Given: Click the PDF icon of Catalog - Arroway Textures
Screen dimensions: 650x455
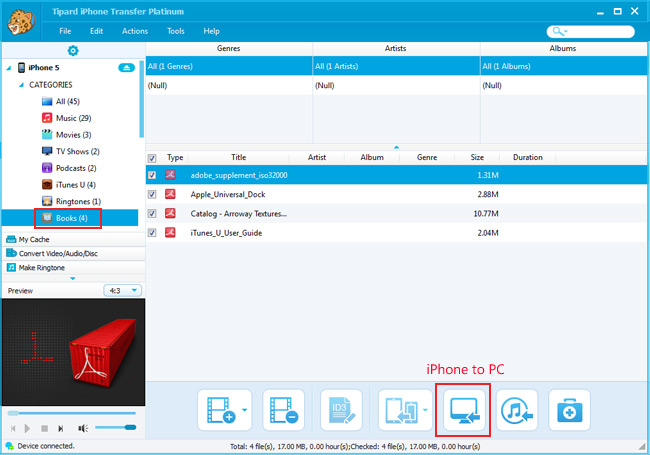Looking at the screenshot, I should (x=170, y=213).
